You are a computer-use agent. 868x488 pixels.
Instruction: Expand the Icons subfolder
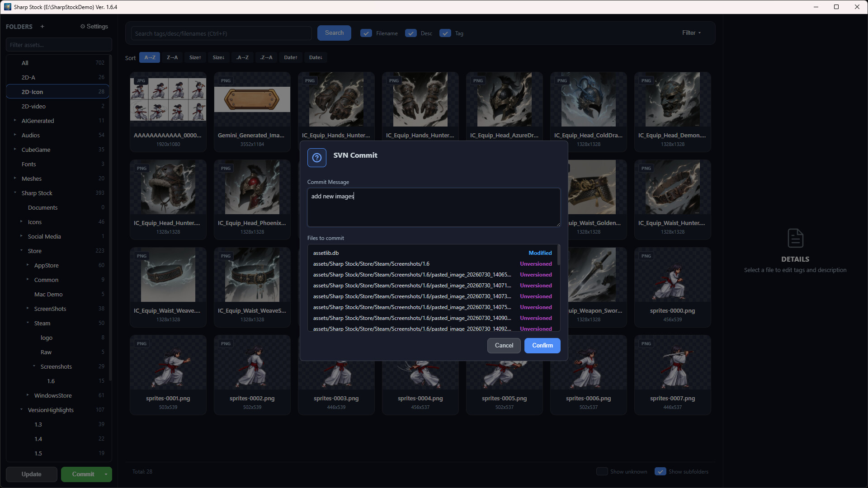[x=21, y=222]
